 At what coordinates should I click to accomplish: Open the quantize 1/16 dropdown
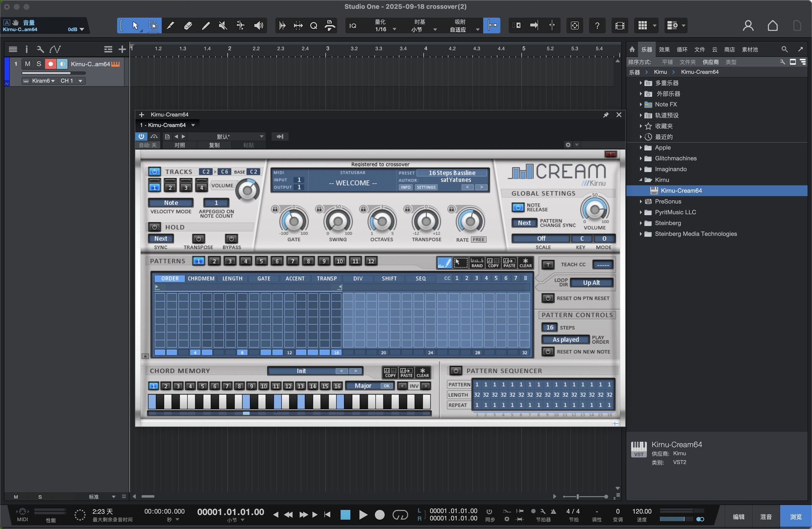pos(386,29)
